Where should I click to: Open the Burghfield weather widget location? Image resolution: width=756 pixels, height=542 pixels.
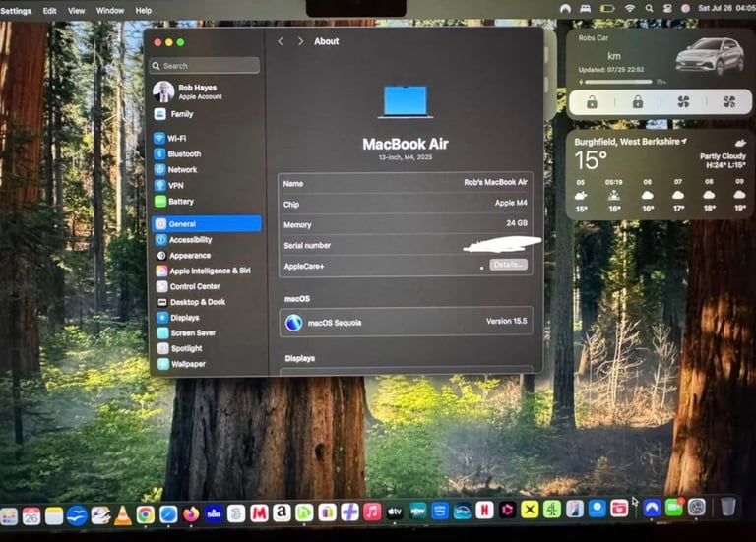click(630, 142)
